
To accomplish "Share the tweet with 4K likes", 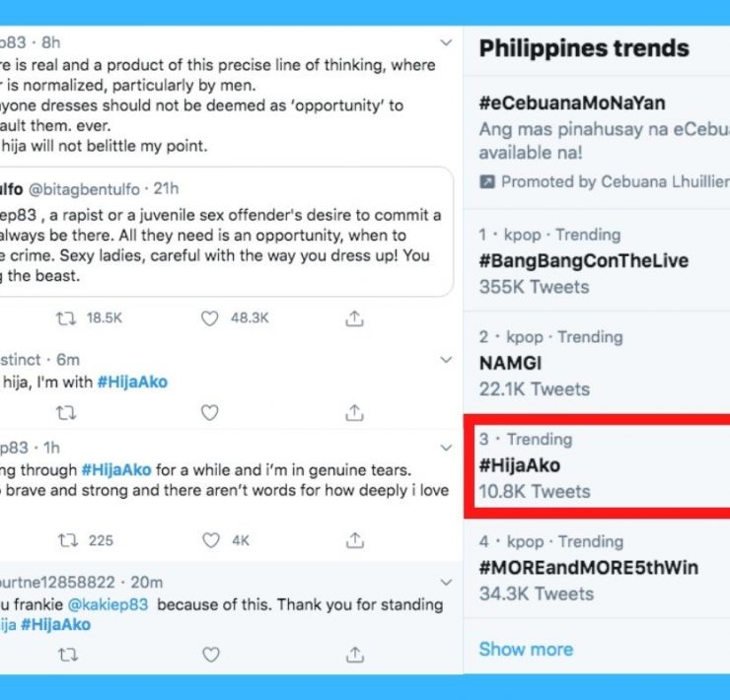I will 354,540.
